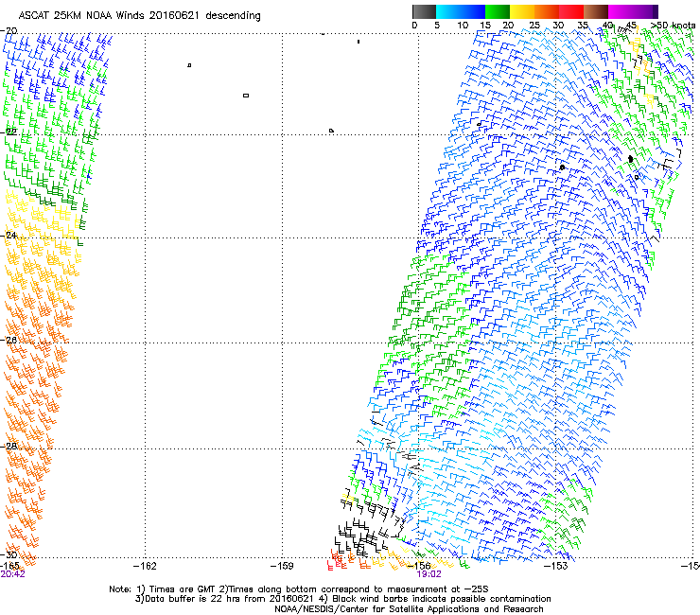
Task: Click the purple 19:02 swath time stamp
Action: pyautogui.click(x=429, y=574)
